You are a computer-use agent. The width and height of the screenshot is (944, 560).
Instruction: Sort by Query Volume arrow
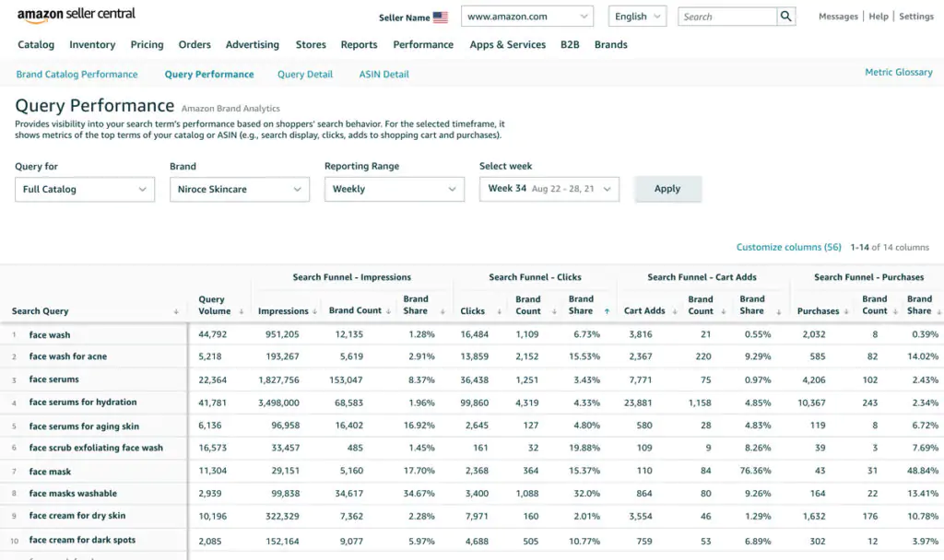[x=242, y=311]
